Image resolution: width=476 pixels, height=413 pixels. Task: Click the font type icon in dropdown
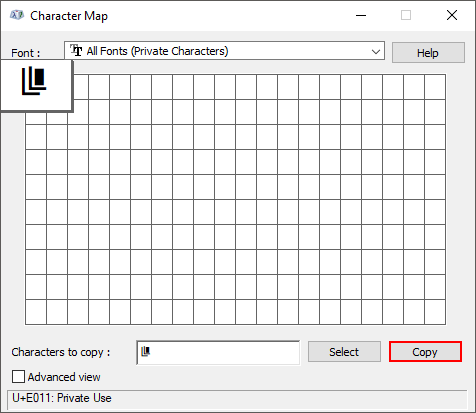76,51
